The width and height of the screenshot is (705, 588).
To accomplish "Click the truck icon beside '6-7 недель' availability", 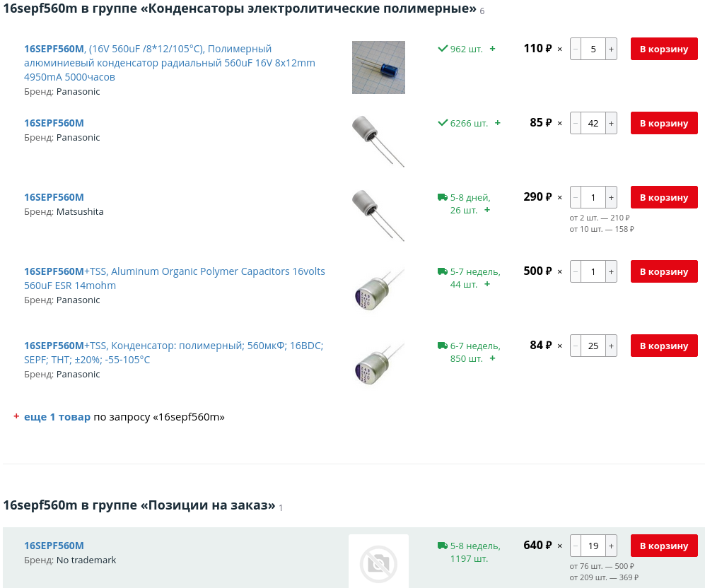I will [x=442, y=346].
